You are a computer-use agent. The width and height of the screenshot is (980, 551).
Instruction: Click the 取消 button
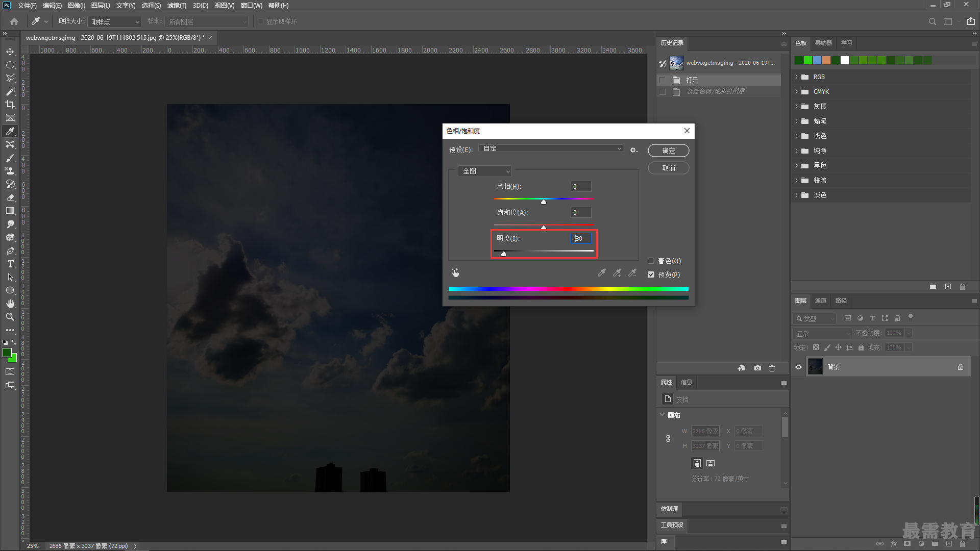click(x=669, y=168)
